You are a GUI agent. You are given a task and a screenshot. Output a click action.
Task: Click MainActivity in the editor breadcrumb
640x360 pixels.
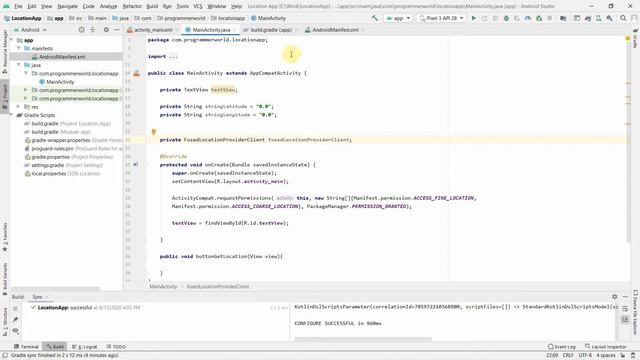click(x=163, y=287)
